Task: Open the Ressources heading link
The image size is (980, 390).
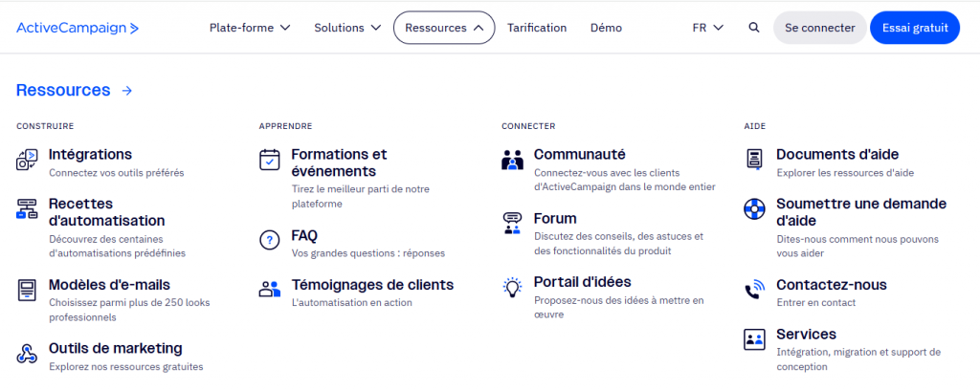Action: click(63, 91)
